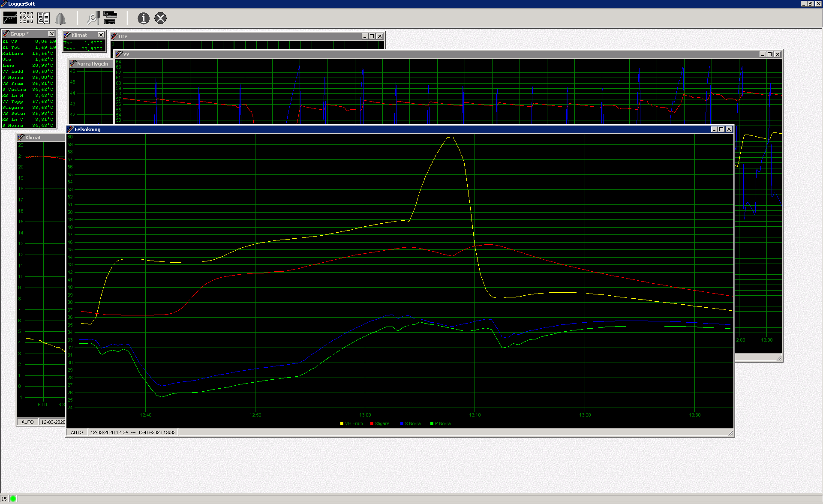Click the Felsökning date range field
The width and height of the screenshot is (823, 504).
(x=133, y=432)
